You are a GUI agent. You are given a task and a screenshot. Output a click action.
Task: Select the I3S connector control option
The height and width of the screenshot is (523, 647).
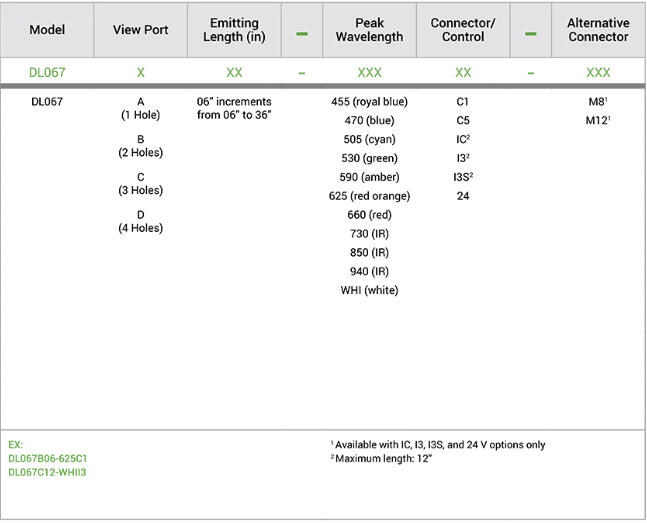click(462, 177)
